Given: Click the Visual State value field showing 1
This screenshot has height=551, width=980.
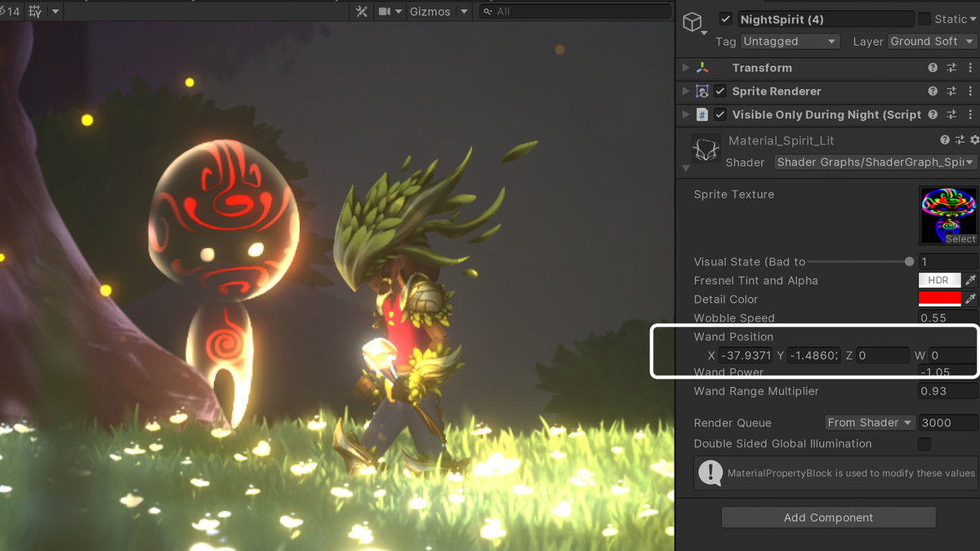Looking at the screenshot, I should click(948, 262).
